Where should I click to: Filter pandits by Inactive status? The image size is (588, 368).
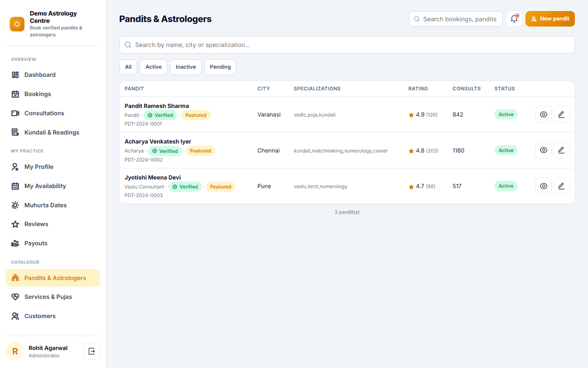[x=186, y=67]
